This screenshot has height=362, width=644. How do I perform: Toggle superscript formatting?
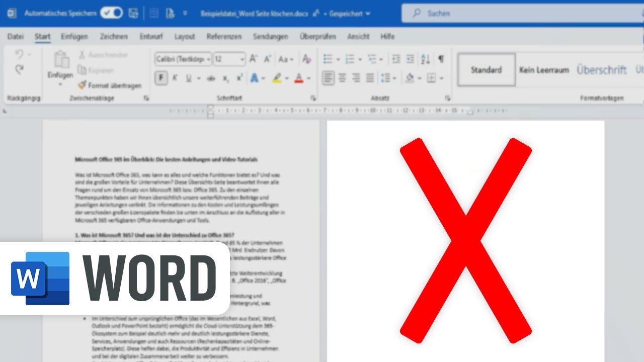(x=239, y=78)
